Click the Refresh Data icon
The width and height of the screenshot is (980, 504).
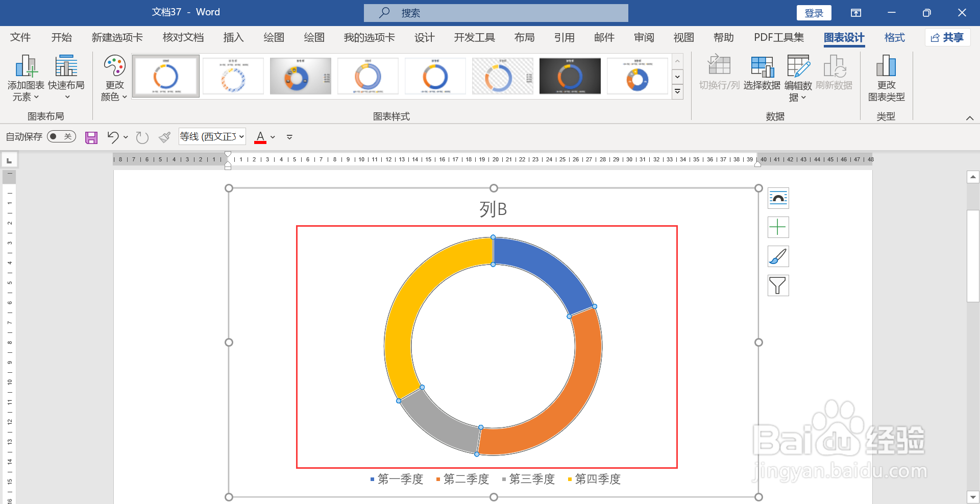pyautogui.click(x=835, y=66)
